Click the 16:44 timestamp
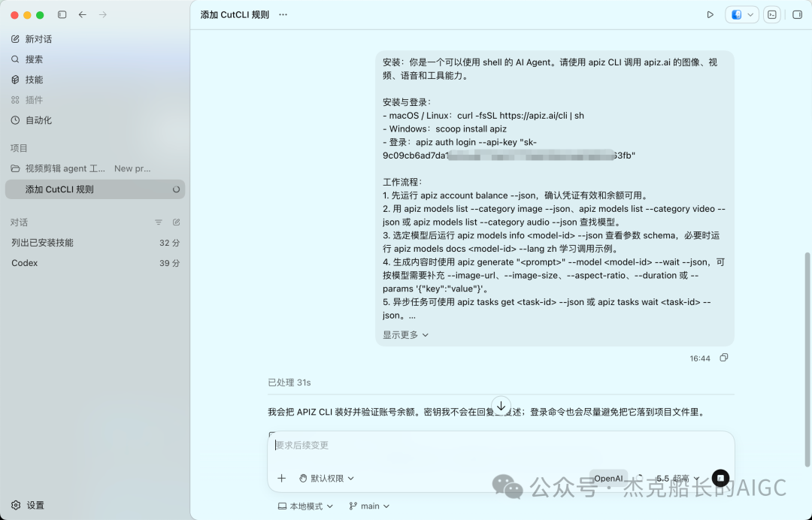 (700, 358)
